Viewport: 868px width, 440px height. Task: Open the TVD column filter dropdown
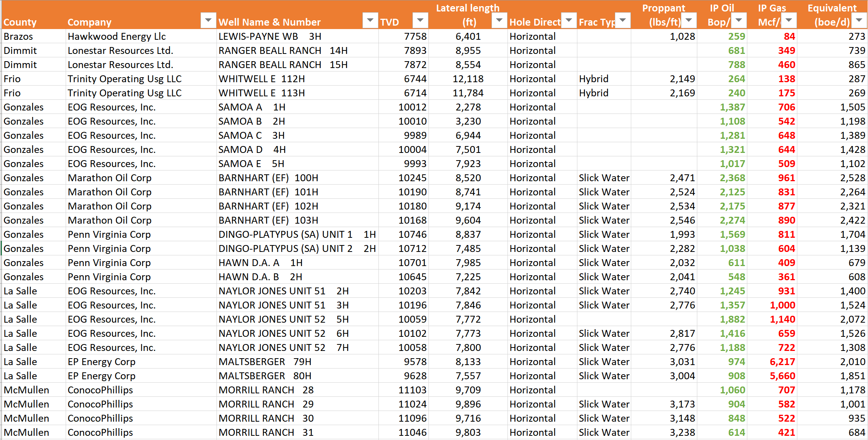420,20
